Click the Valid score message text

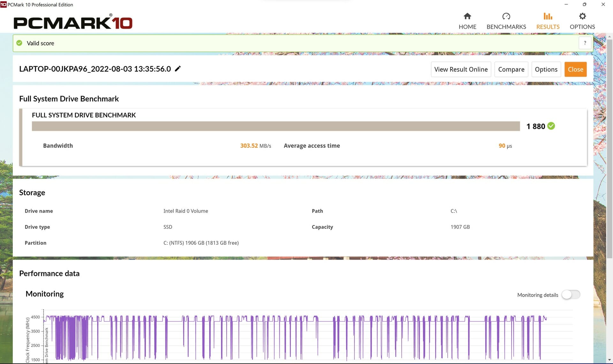click(40, 43)
